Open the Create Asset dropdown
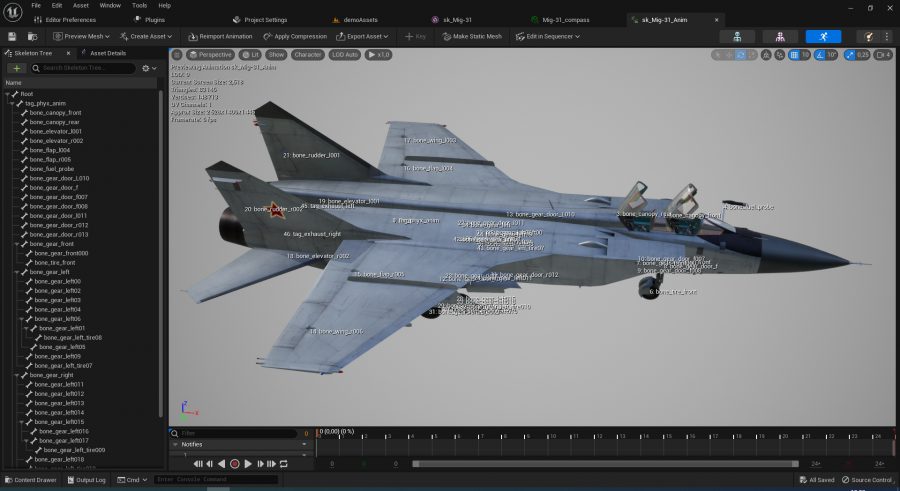Image resolution: width=900 pixels, height=491 pixels. tap(146, 36)
